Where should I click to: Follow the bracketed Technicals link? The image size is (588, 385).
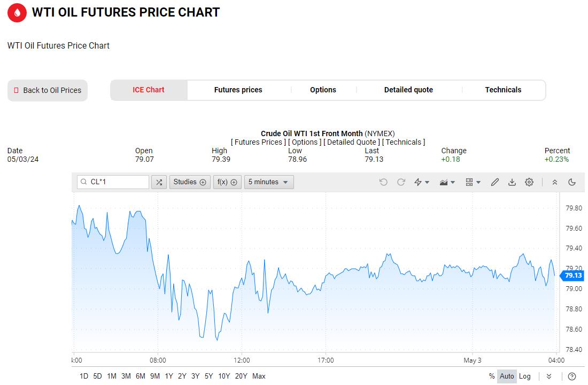point(404,143)
